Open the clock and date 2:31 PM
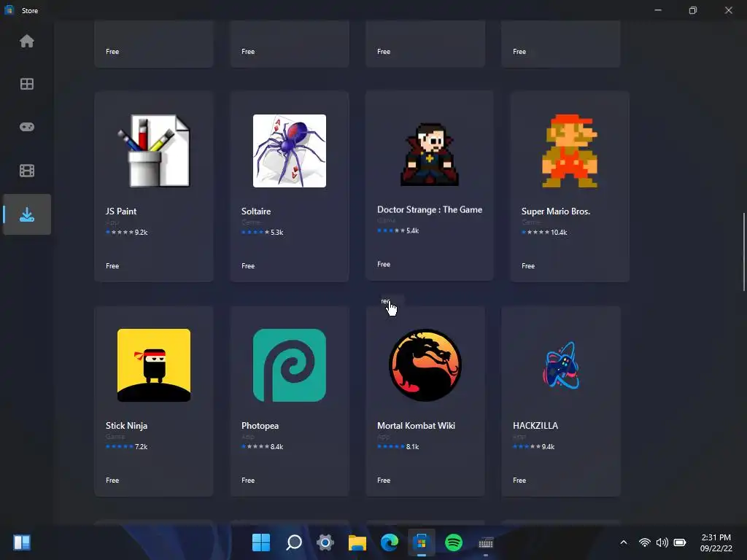The image size is (747, 560). 716,542
